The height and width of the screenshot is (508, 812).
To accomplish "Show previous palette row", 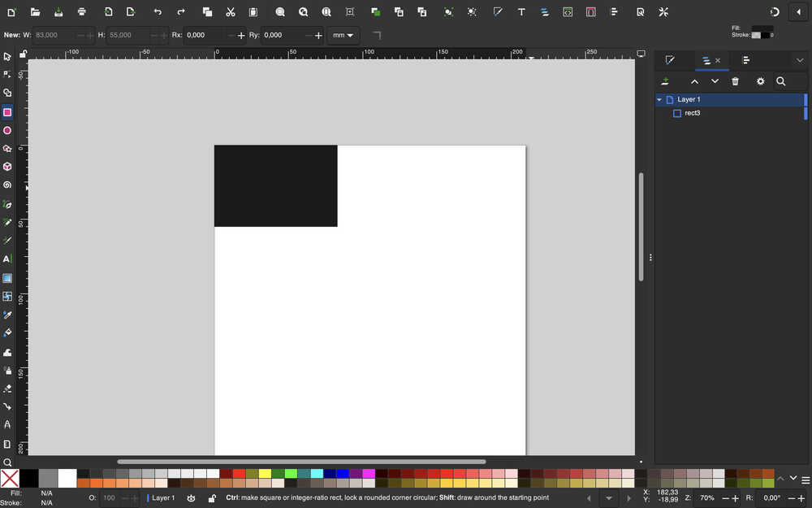I will coord(780,479).
